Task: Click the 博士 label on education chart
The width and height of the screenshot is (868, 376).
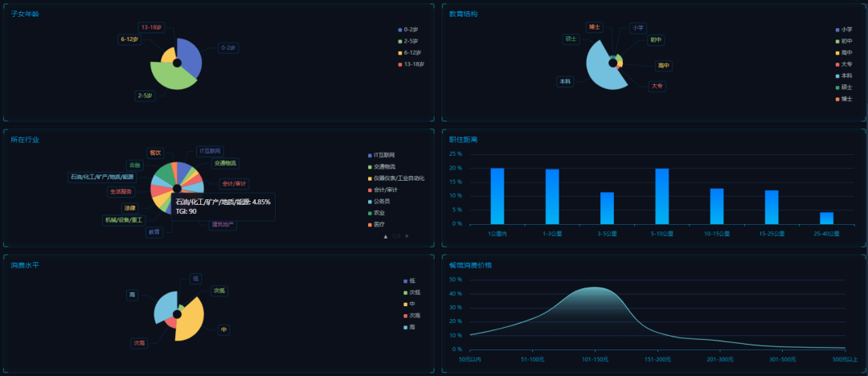Action: pos(594,27)
